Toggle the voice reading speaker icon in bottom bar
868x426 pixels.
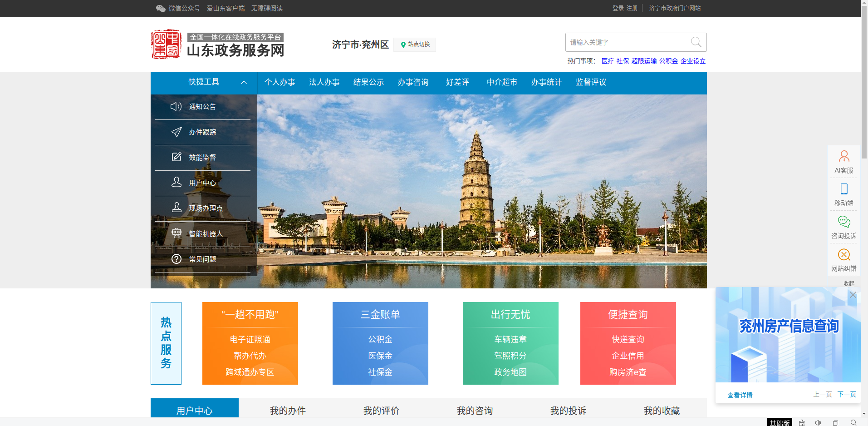tap(818, 423)
